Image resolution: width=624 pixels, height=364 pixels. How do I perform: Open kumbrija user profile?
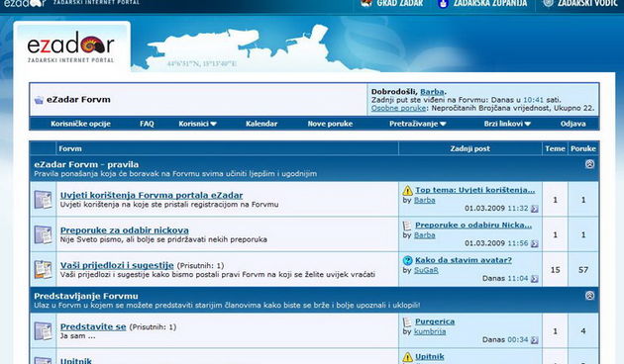point(430,331)
